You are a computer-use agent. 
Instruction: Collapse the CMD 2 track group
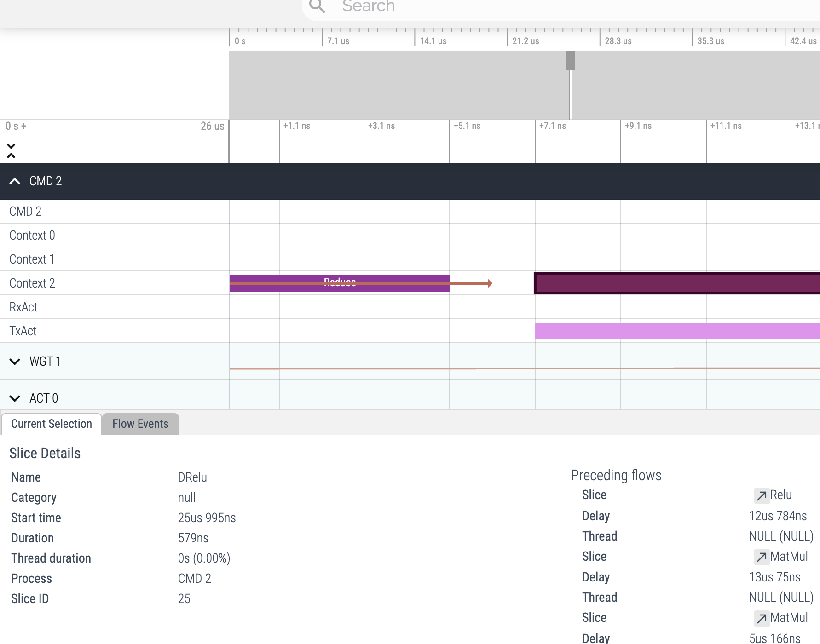[x=15, y=181]
